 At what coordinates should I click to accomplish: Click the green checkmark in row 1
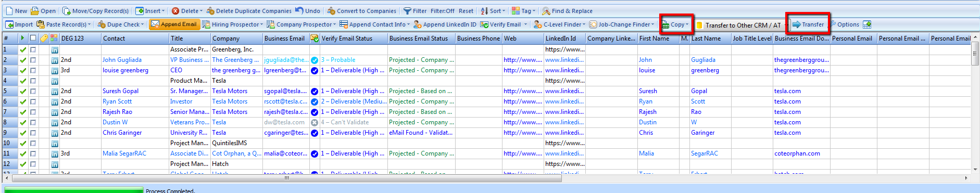[23, 50]
